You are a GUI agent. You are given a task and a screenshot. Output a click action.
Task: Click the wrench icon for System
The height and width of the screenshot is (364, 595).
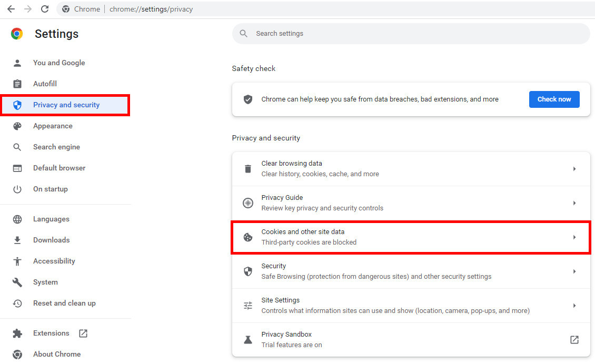pyautogui.click(x=17, y=282)
